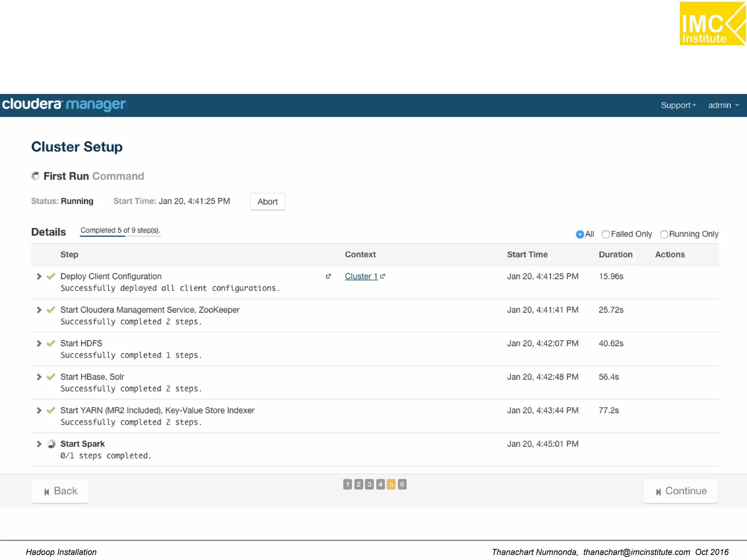This screenshot has height=560, width=747.
Task: Click the Duration column header
Action: 616,254
